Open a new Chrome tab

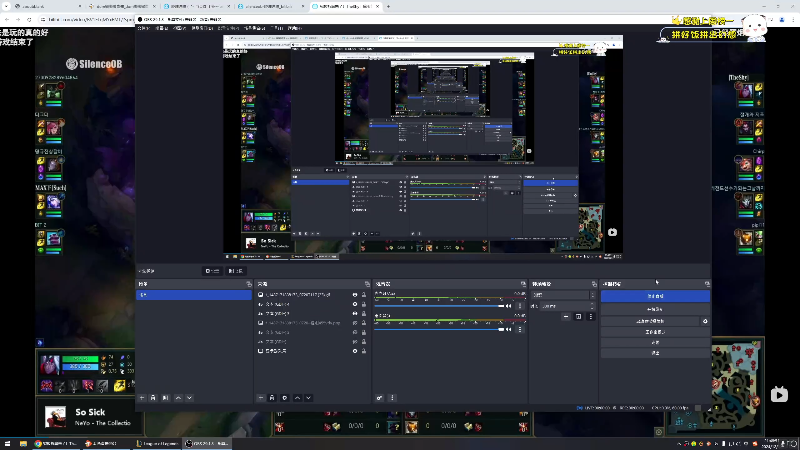(388, 7)
